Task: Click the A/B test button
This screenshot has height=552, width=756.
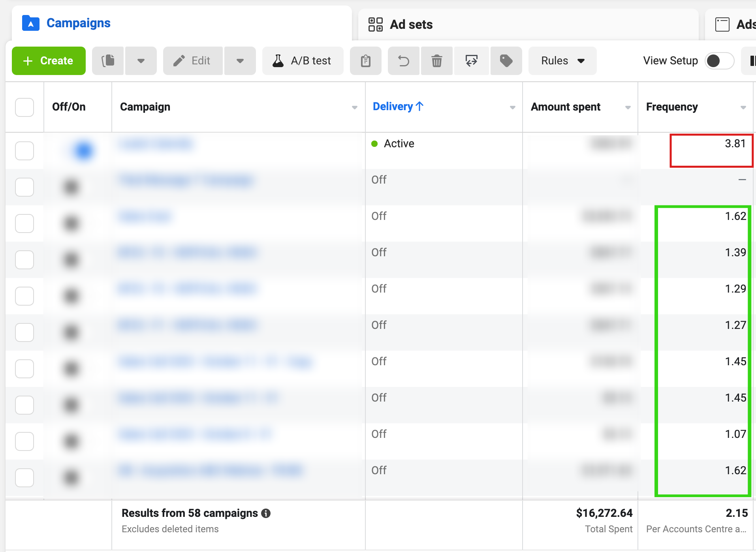Action: point(303,61)
